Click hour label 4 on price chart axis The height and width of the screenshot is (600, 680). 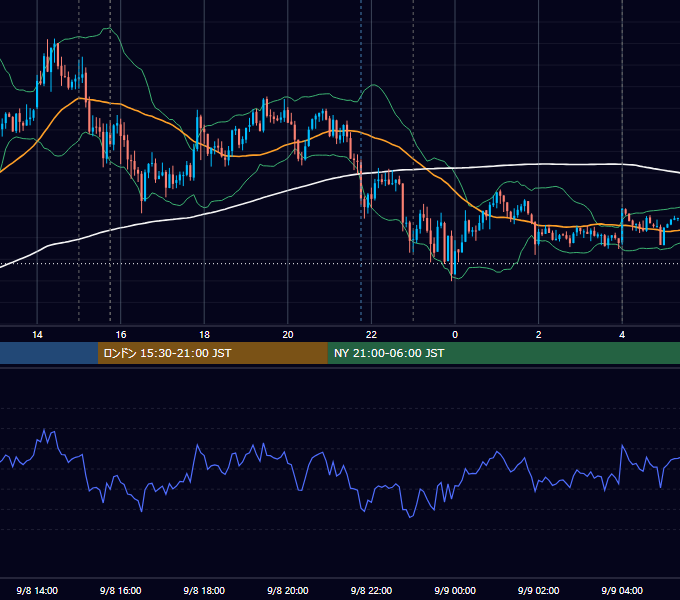point(622,335)
